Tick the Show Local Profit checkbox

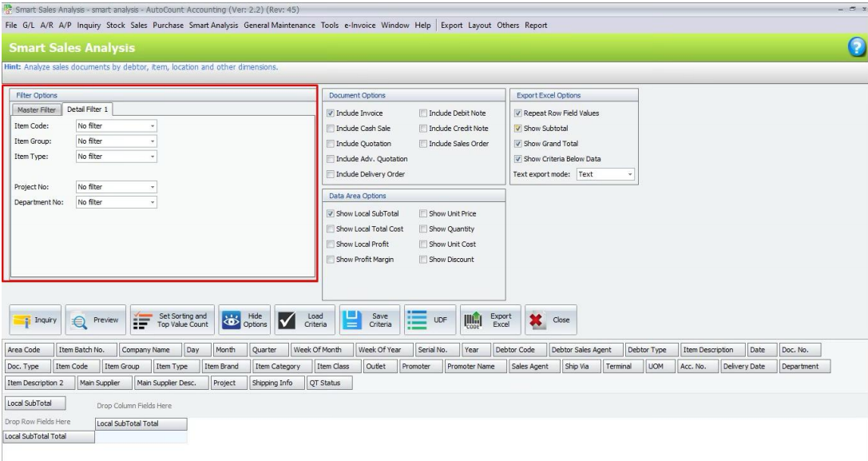(331, 244)
